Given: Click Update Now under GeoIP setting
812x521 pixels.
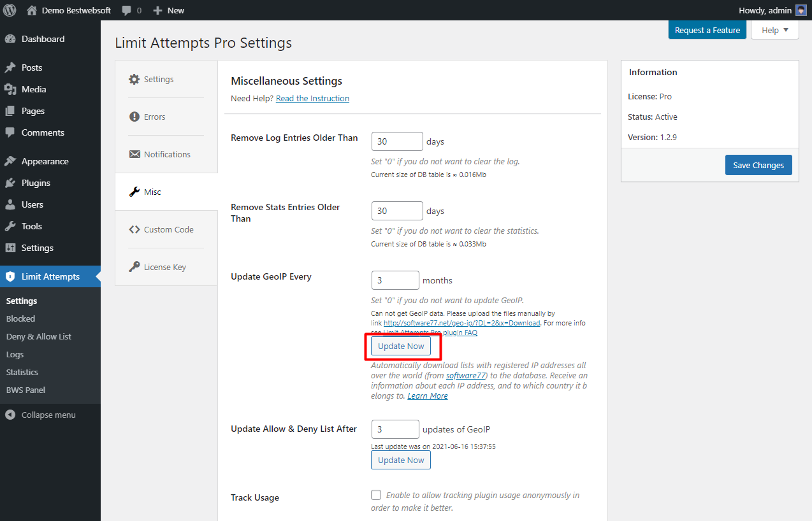Looking at the screenshot, I should 401,346.
